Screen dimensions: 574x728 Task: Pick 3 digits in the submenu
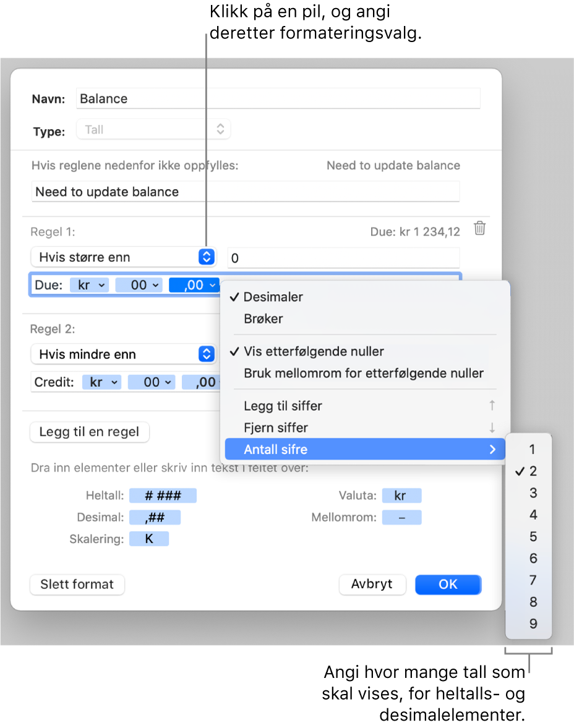pos(529,493)
